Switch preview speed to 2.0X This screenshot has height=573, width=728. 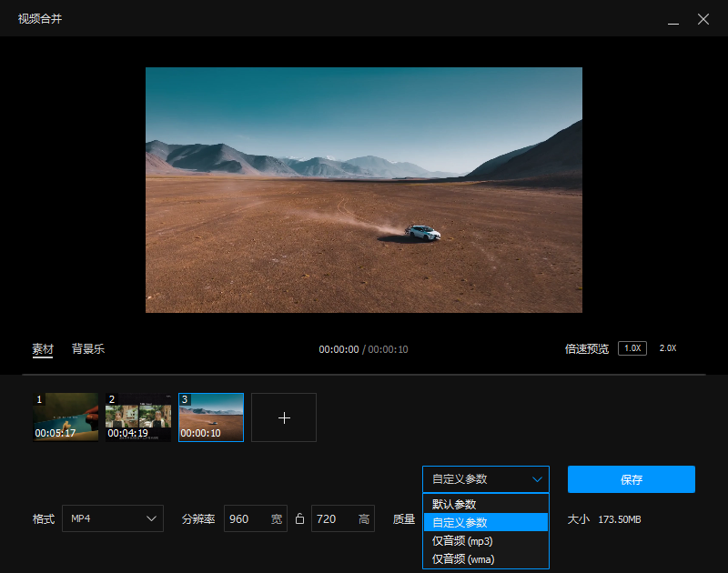[668, 348]
